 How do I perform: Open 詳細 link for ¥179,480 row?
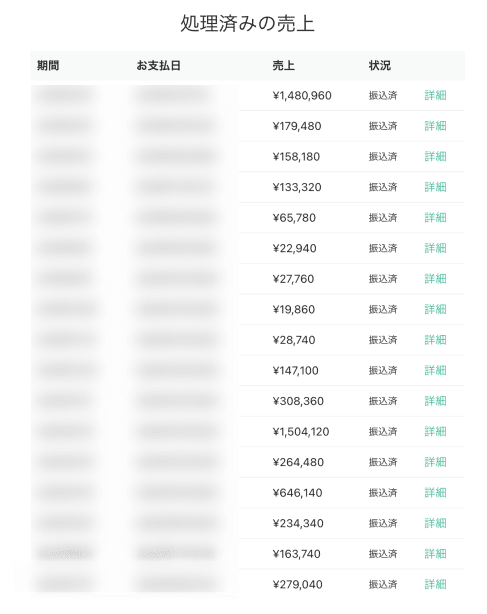pyautogui.click(x=435, y=126)
